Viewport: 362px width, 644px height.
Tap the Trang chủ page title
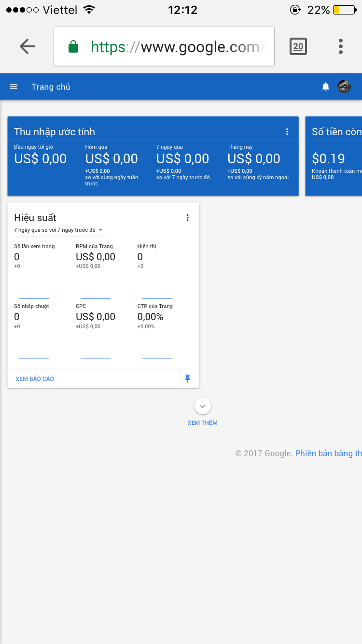click(x=51, y=87)
